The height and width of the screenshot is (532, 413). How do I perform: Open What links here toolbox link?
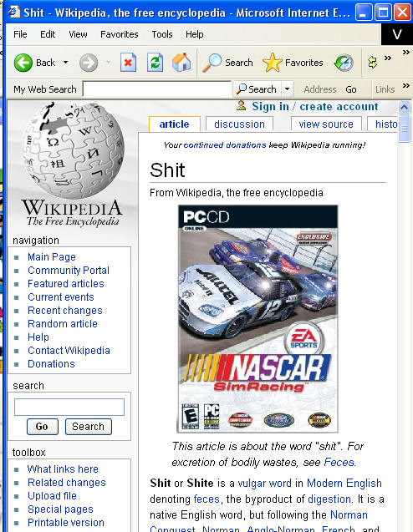coord(63,469)
